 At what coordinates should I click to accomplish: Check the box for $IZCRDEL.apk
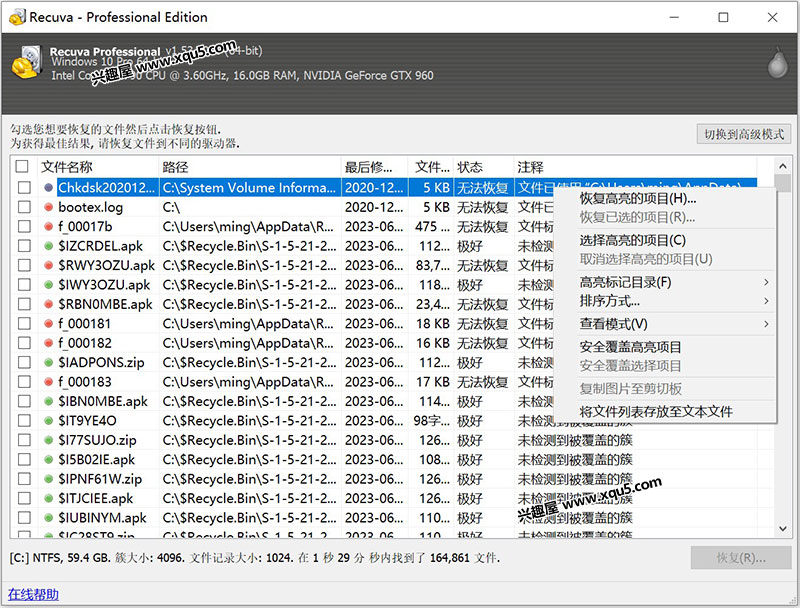(x=24, y=246)
